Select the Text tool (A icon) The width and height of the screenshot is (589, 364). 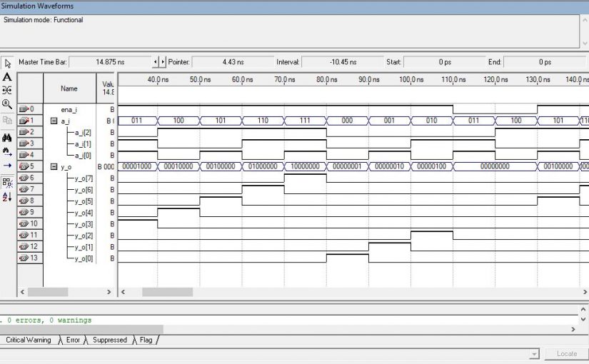point(7,77)
